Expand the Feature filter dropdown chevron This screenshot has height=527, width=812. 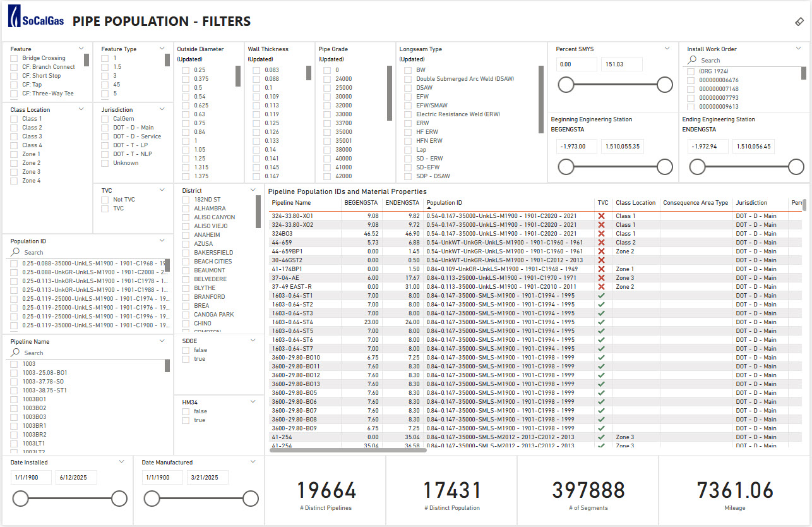click(x=81, y=49)
